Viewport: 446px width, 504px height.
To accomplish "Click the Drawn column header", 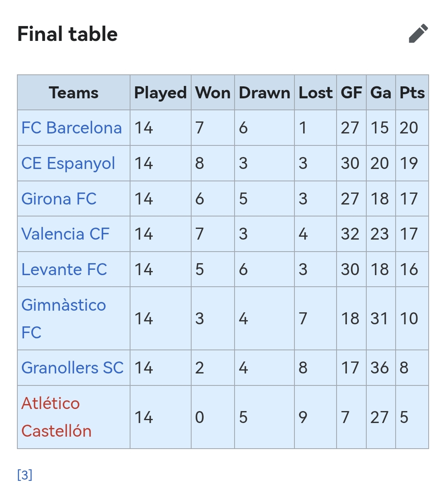I will [264, 93].
